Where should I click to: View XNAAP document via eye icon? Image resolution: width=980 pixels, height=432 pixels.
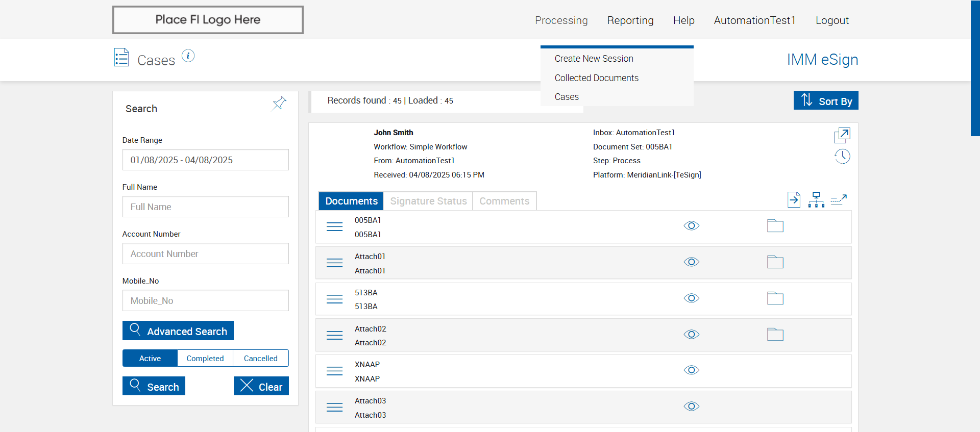tap(691, 370)
